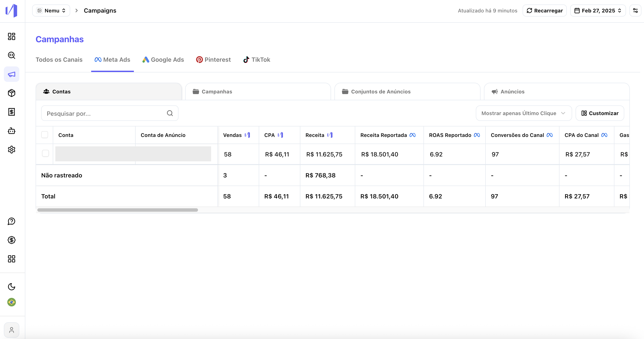Viewport: 644px width, 339px height.
Task: Open the Nemu workspace selector
Action: click(51, 10)
